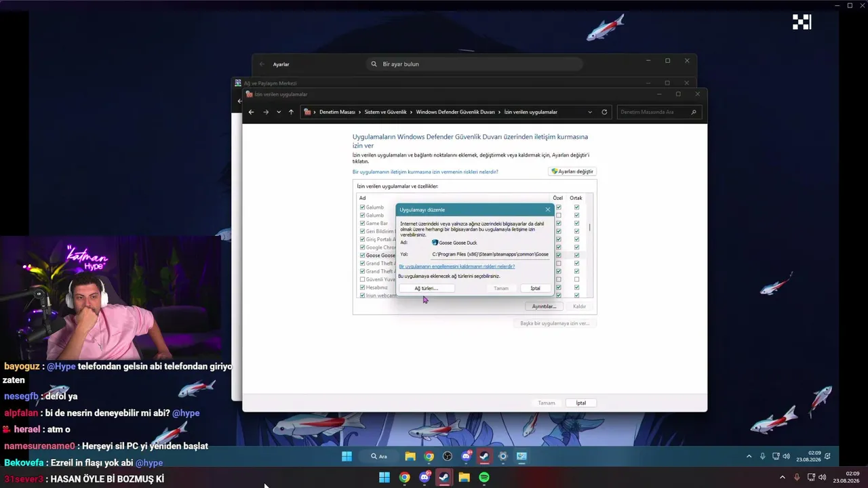Viewport: 868px width, 488px height.
Task: Toggle the Özel checkbox for Game Bar
Action: coord(558,223)
